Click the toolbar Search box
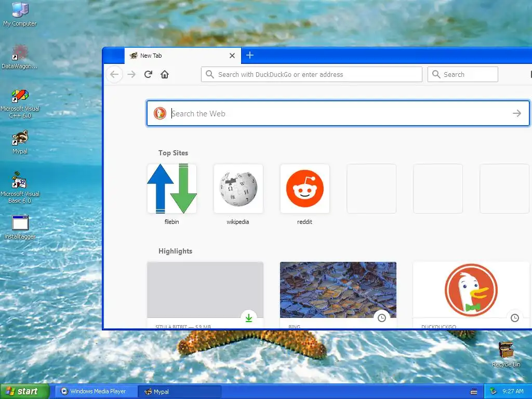Viewport: 532px width, 399px height. (463, 74)
